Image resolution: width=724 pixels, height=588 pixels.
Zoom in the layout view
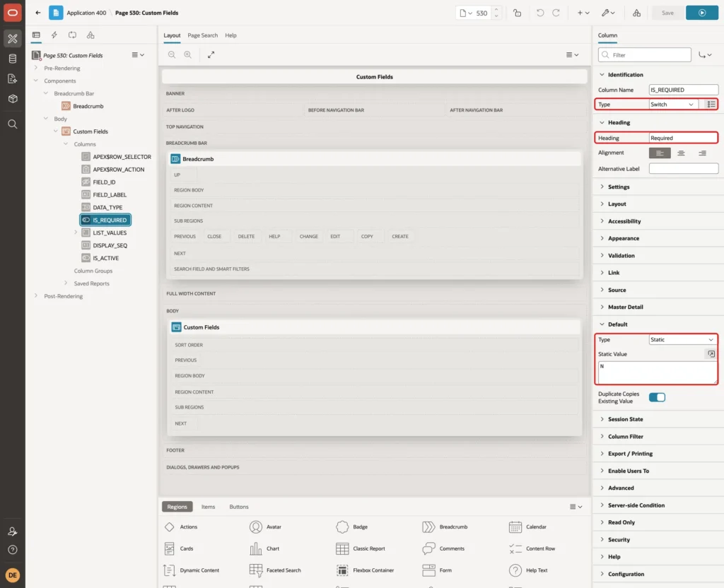click(x=188, y=54)
